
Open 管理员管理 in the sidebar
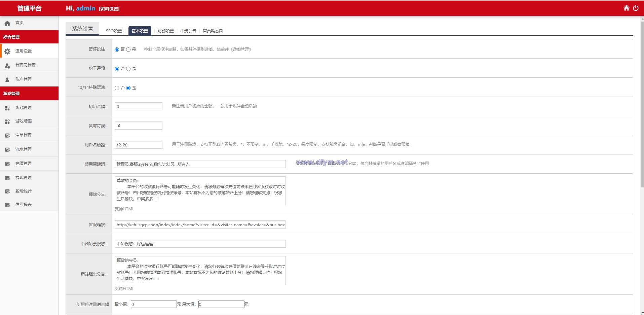[x=29, y=65]
